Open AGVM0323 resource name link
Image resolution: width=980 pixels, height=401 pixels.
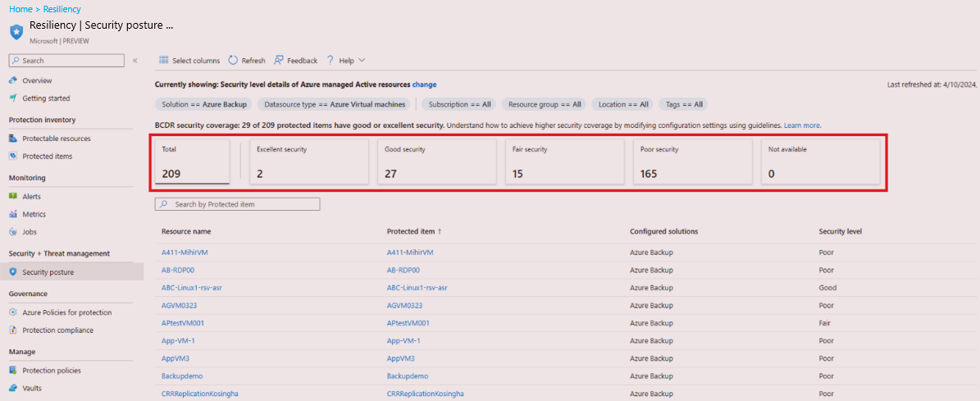click(x=179, y=305)
